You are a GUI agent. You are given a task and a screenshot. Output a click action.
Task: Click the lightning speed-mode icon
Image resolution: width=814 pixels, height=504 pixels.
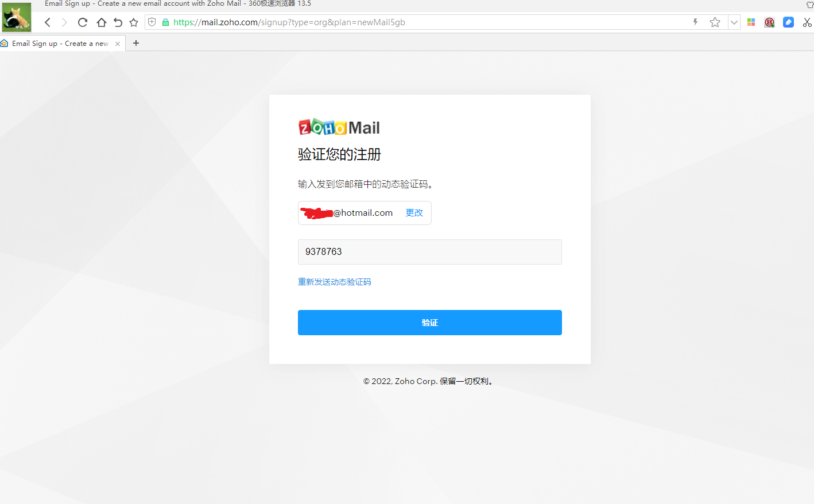tap(695, 22)
